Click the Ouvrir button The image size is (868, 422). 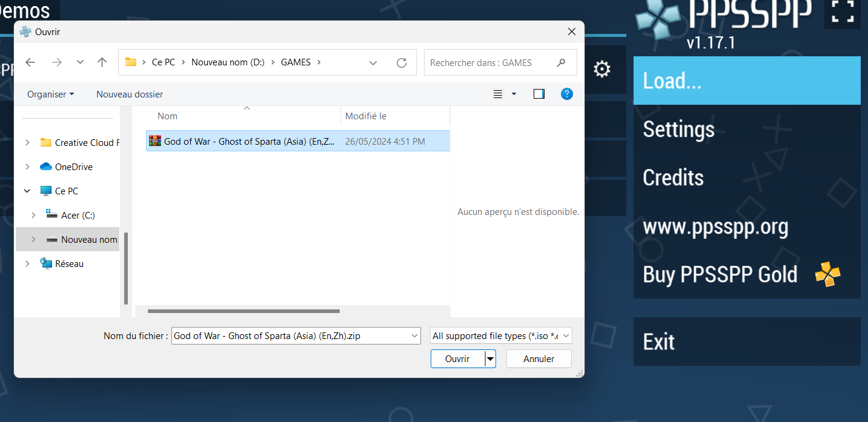457,359
